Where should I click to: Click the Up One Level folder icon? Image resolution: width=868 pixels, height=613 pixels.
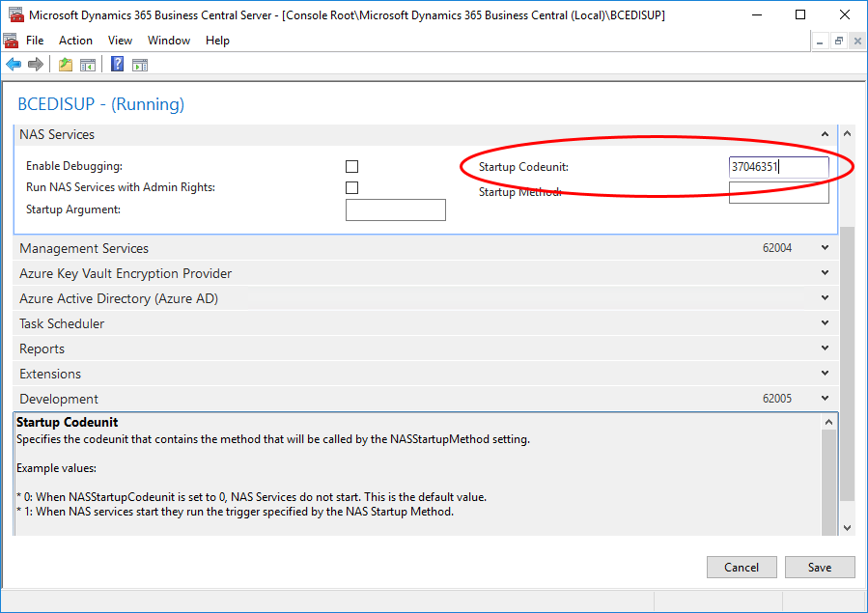(x=65, y=65)
